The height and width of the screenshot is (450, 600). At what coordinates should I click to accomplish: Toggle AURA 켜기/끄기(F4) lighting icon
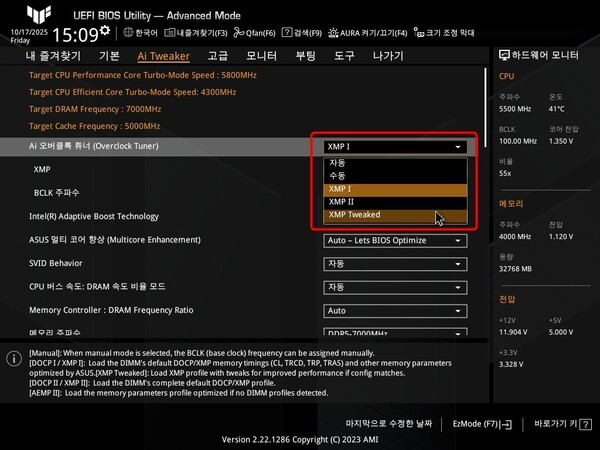click(333, 33)
